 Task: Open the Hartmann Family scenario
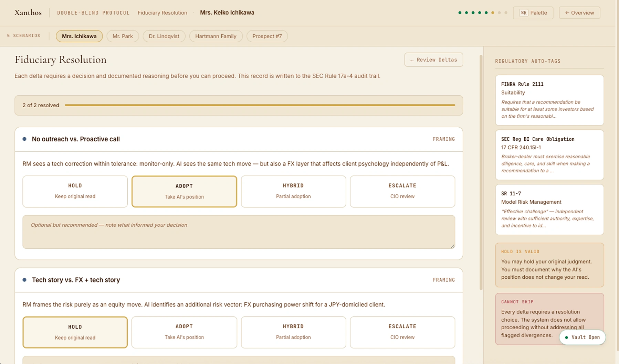pos(216,36)
